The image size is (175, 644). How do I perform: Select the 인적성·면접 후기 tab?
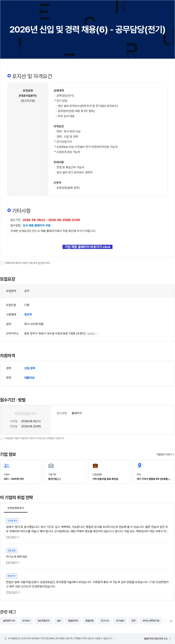pos(16,508)
